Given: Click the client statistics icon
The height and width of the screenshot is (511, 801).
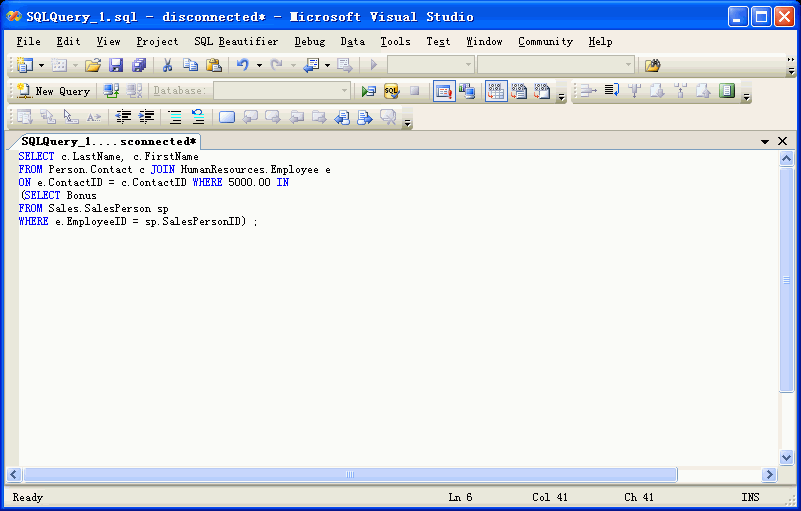Looking at the screenshot, I should click(x=467, y=91).
